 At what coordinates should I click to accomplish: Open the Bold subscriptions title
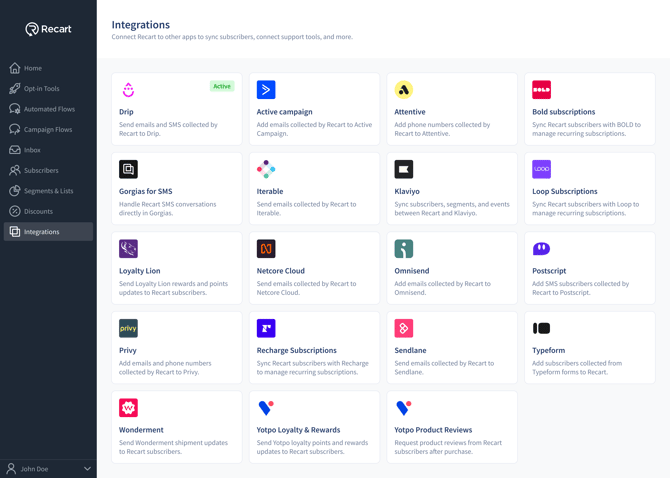pyautogui.click(x=564, y=112)
